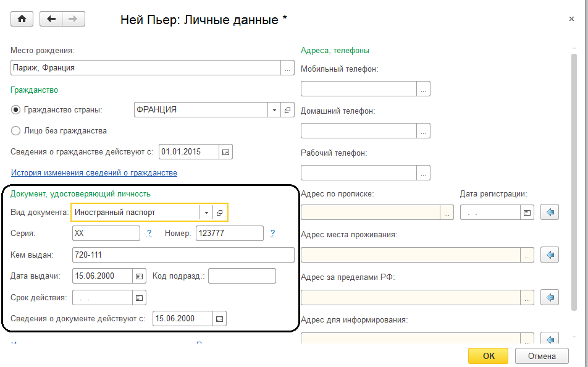Click the Мобильный телефон ellipsis button
Screen dimensions: 588x367
[423, 89]
